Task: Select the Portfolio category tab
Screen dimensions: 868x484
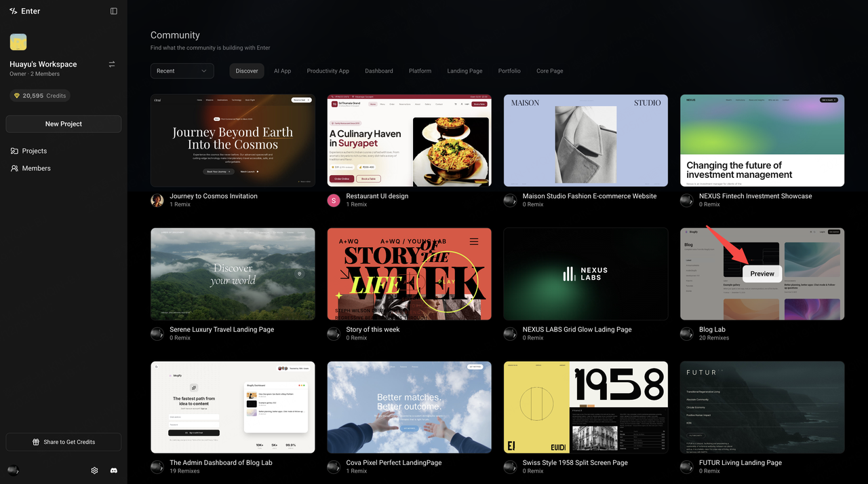Action: pyautogui.click(x=509, y=71)
